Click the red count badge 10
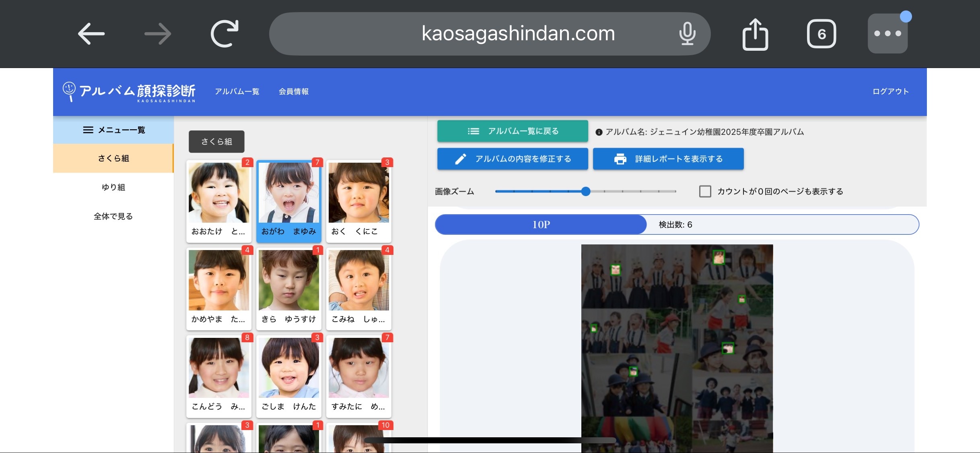Image resolution: width=980 pixels, height=453 pixels. pyautogui.click(x=385, y=425)
